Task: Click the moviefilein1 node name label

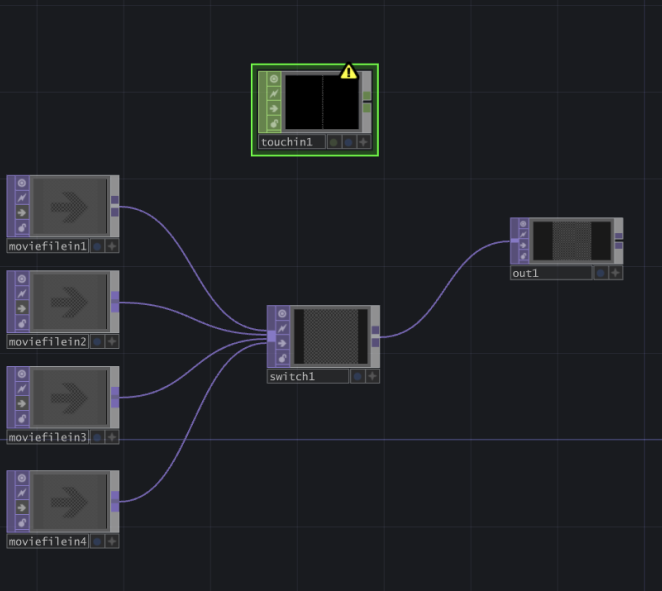Action: (x=48, y=246)
